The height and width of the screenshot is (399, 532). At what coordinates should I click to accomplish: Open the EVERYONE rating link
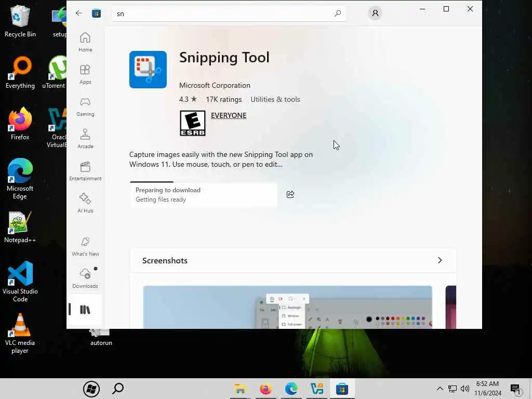coord(229,115)
